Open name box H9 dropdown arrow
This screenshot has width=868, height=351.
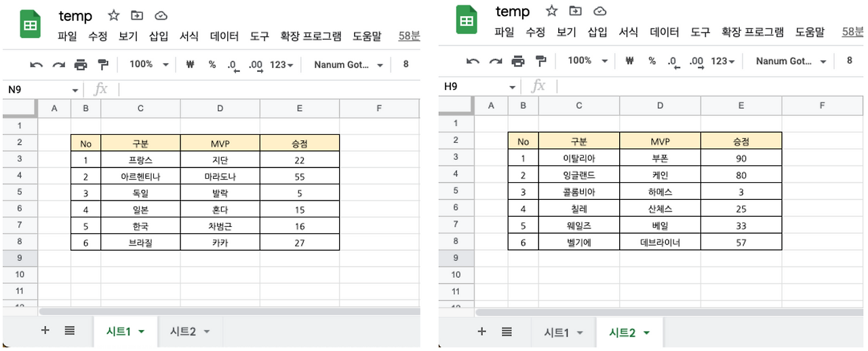[513, 87]
